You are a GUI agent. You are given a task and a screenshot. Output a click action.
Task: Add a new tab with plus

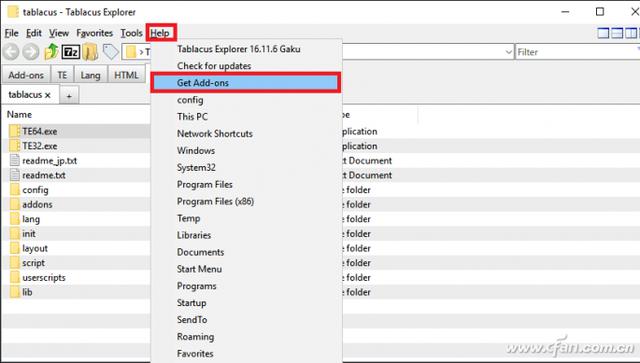tap(69, 96)
